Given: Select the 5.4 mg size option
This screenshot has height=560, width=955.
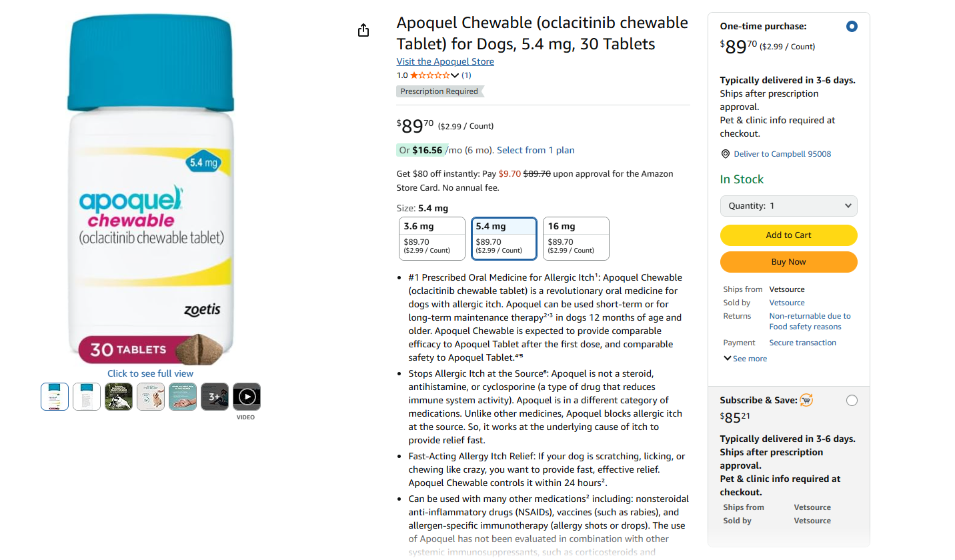Looking at the screenshot, I should pos(504,238).
